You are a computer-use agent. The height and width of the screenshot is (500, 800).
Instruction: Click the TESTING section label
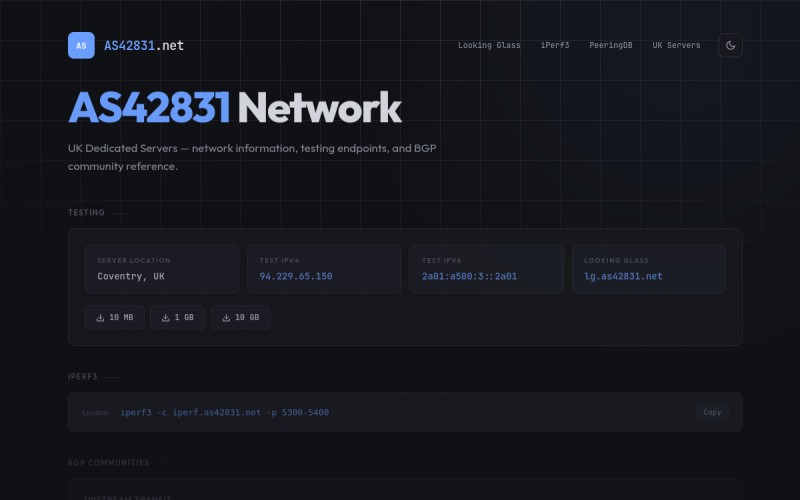pos(86,212)
